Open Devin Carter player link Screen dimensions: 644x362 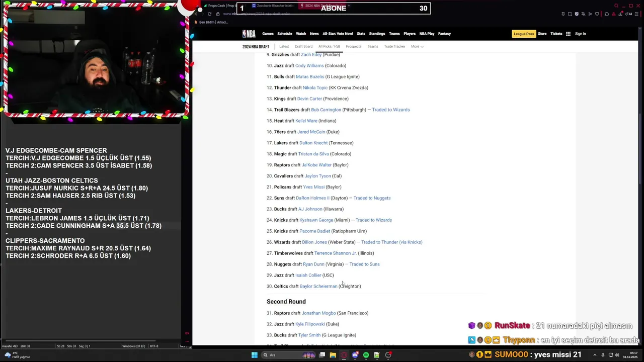click(309, 99)
